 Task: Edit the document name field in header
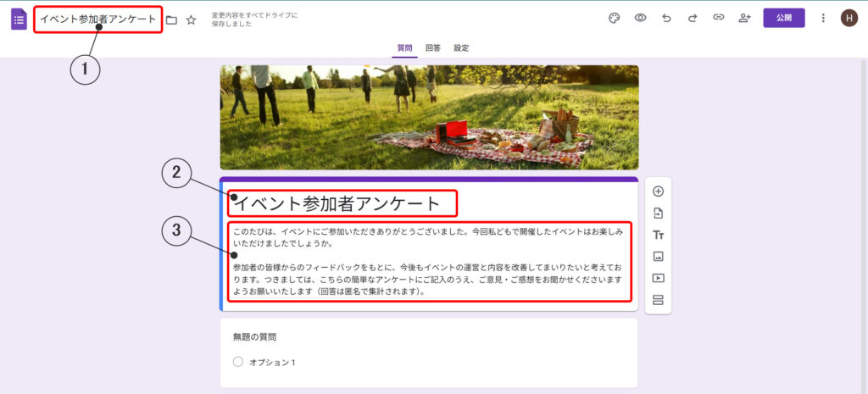tap(98, 19)
